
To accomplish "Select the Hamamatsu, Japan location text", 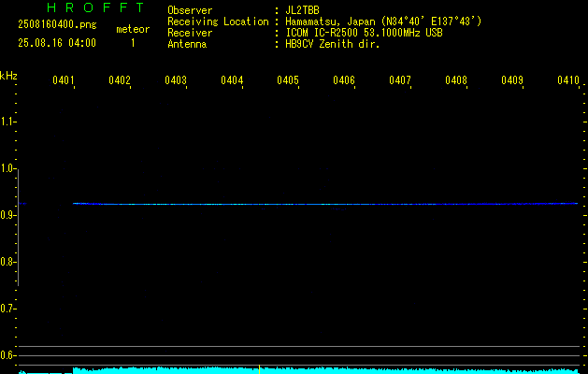I will point(383,22).
